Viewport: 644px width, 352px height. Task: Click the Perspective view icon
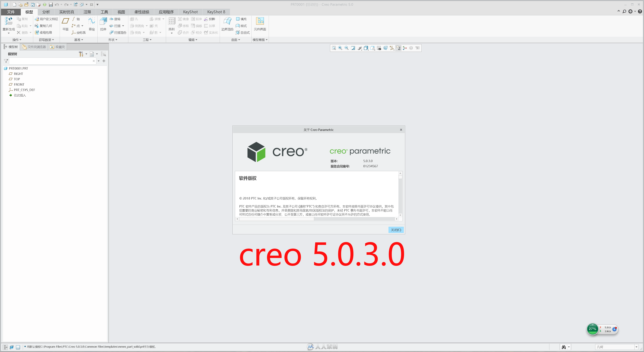[385, 48]
